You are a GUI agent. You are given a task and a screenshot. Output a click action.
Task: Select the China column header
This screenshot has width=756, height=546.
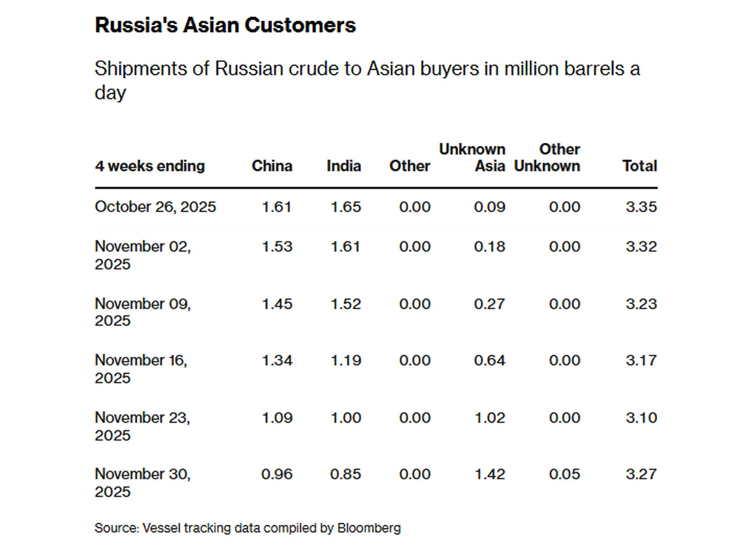click(x=272, y=166)
